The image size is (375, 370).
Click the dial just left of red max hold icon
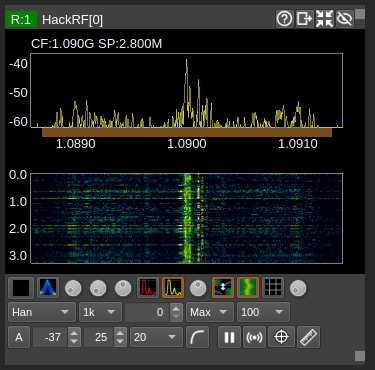tap(123, 288)
